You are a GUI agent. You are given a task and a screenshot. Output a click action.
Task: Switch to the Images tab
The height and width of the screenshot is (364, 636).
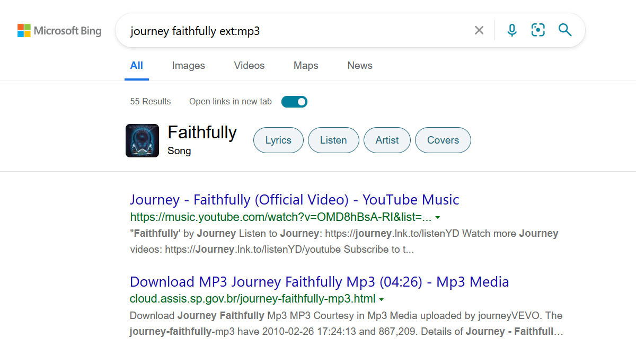tap(188, 66)
